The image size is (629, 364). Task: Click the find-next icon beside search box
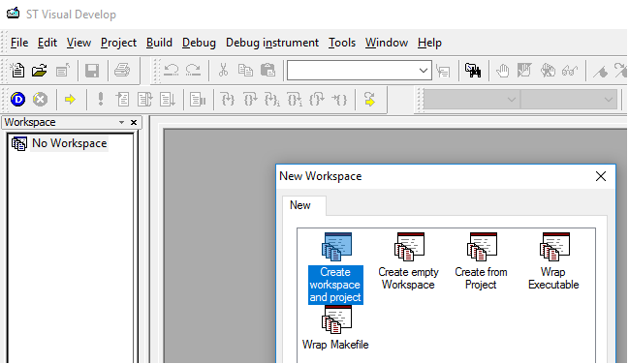click(443, 71)
